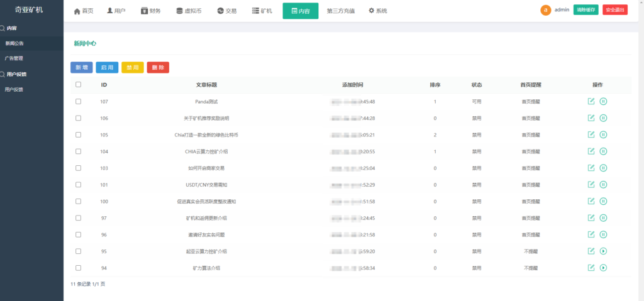Viewport: 644px width, 301px height.
Task: Open the 用户 top menu
Action: [116, 11]
